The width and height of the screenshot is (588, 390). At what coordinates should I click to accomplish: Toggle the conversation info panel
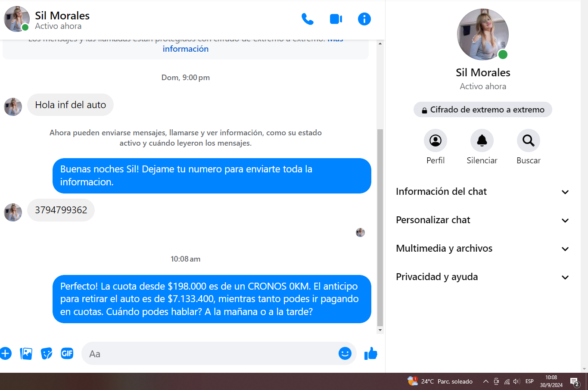point(364,19)
